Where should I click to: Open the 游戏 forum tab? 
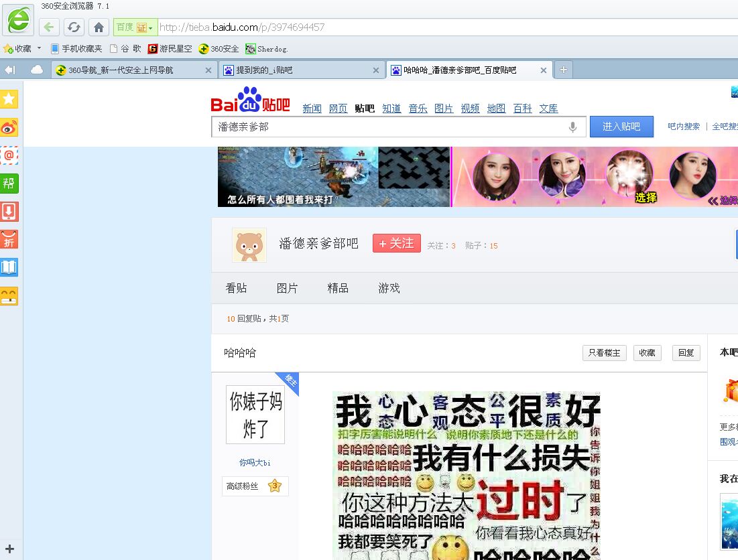pyautogui.click(x=389, y=288)
